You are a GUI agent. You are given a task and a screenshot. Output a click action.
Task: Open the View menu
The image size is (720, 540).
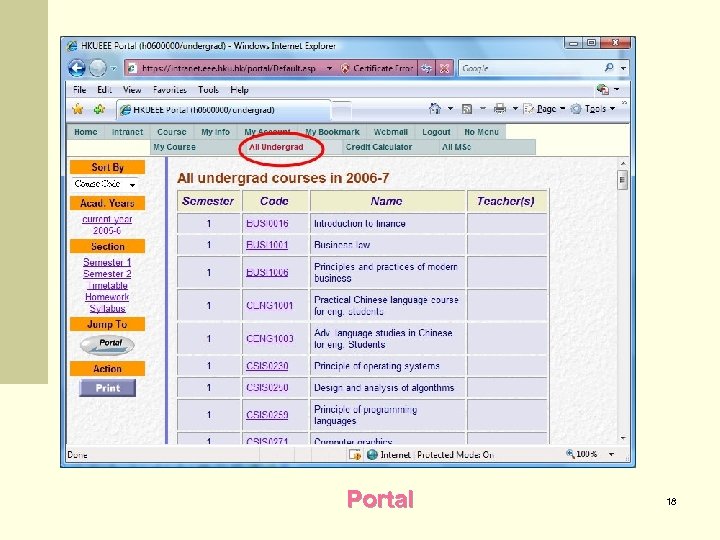pyautogui.click(x=132, y=90)
